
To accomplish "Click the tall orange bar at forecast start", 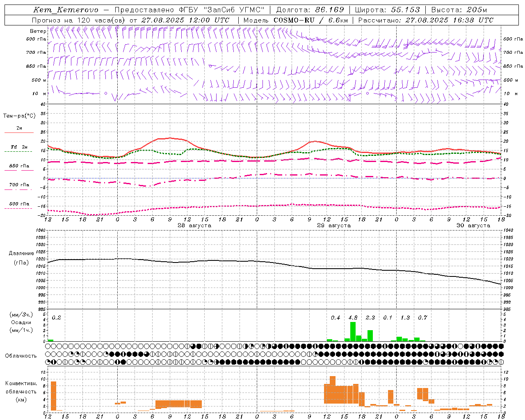I will pyautogui.click(x=53, y=396).
